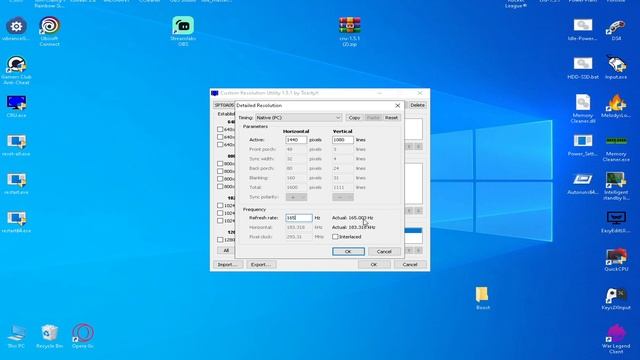Screen dimensions: 640x360
Task: Open the Memory Cleaner.dll file icon
Action: pos(582,102)
